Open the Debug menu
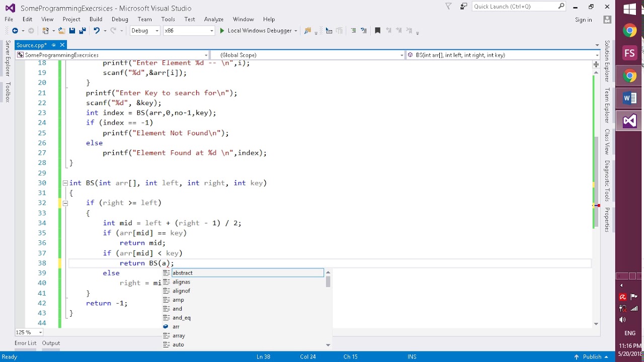 pyautogui.click(x=120, y=19)
